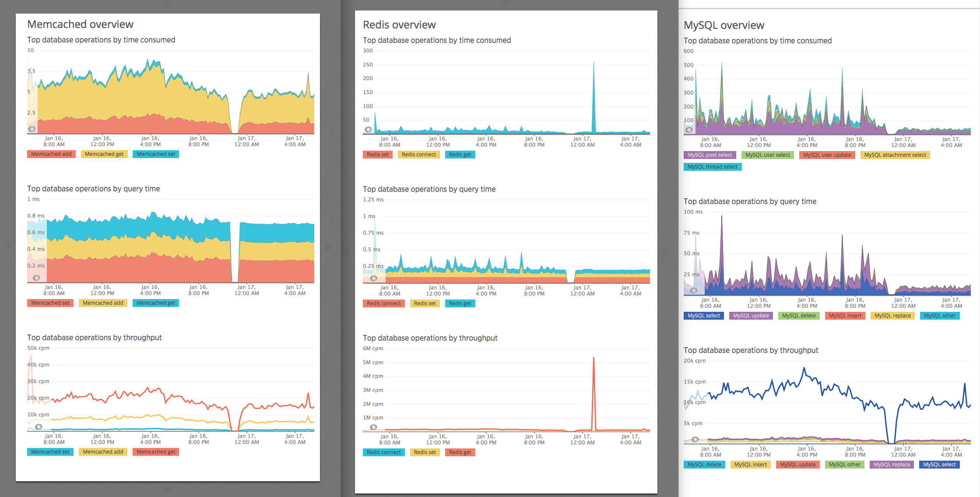This screenshot has height=497, width=980.
Task: Click MySQL 'Top database operations by query time' title
Action: [750, 201]
